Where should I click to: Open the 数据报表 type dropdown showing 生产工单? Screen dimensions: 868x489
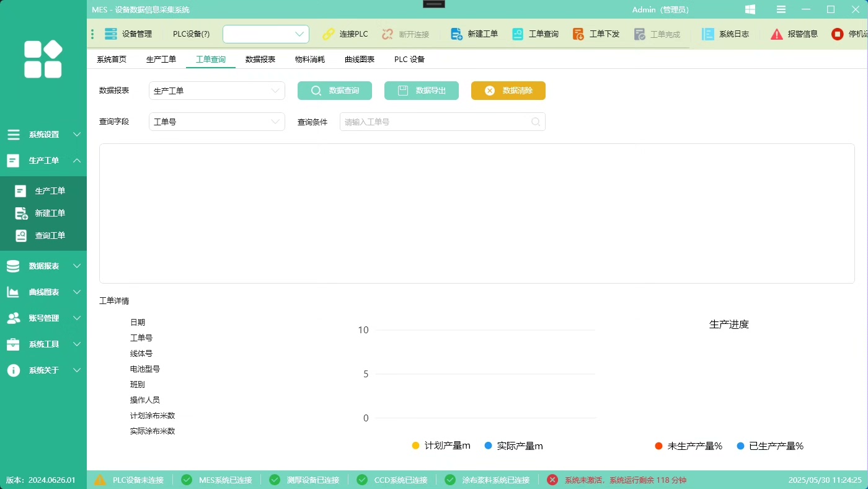click(x=216, y=91)
